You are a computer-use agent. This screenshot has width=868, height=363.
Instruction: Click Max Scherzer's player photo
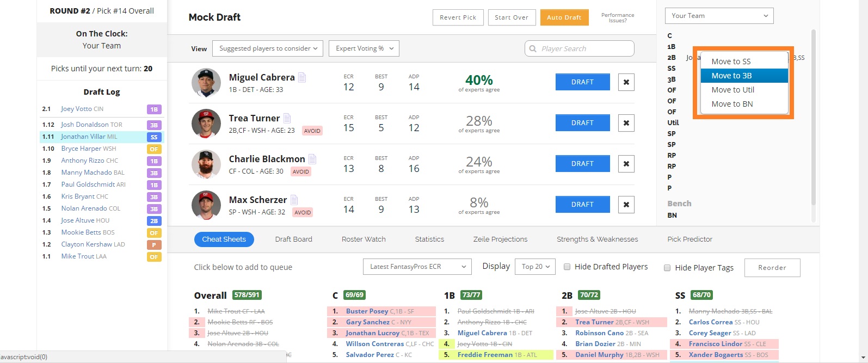(206, 205)
